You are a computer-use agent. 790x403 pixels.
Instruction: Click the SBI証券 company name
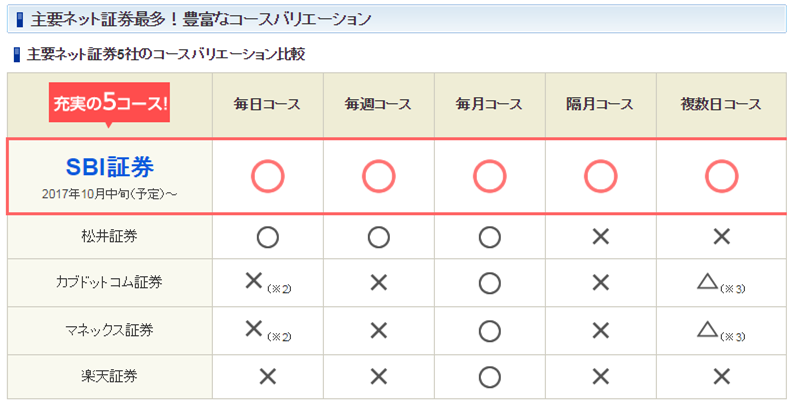point(110,168)
